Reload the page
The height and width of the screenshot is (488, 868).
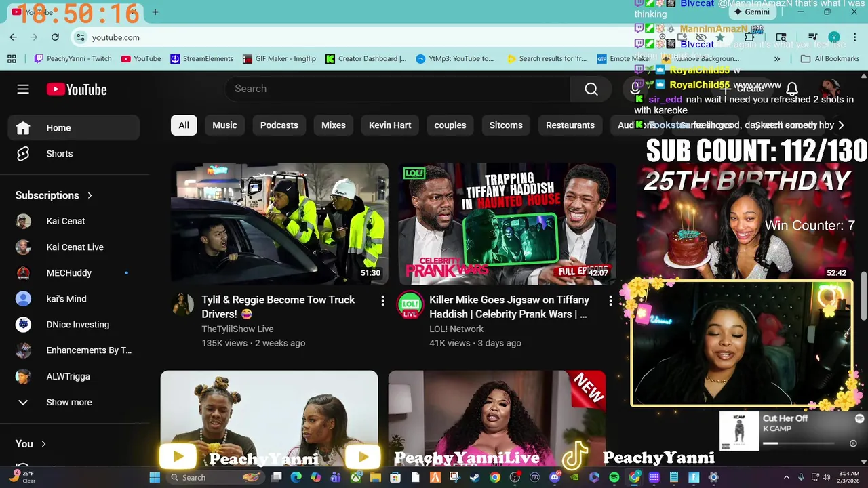click(x=55, y=37)
